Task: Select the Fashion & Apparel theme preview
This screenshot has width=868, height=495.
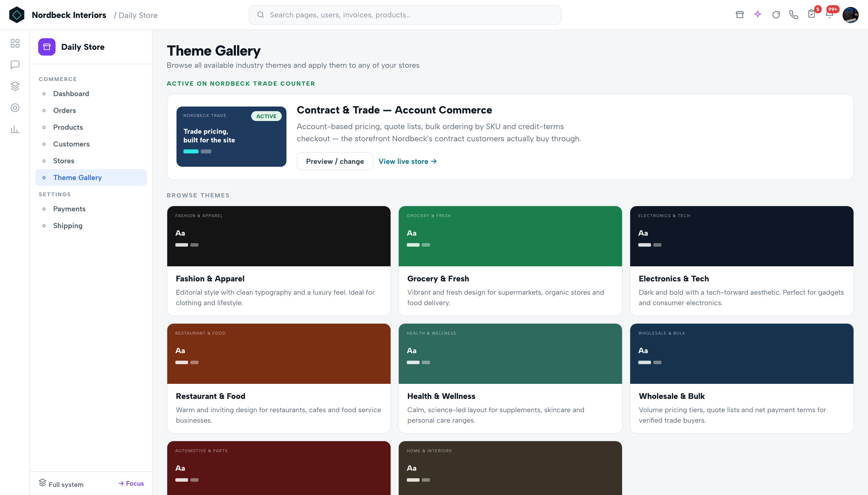Action: pos(279,236)
